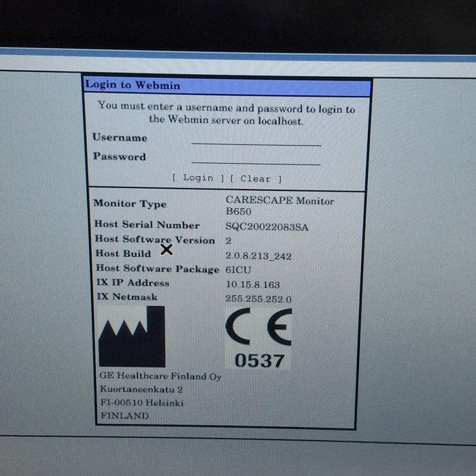The height and width of the screenshot is (476, 476).
Task: Select the Password label text
Action: (x=120, y=156)
